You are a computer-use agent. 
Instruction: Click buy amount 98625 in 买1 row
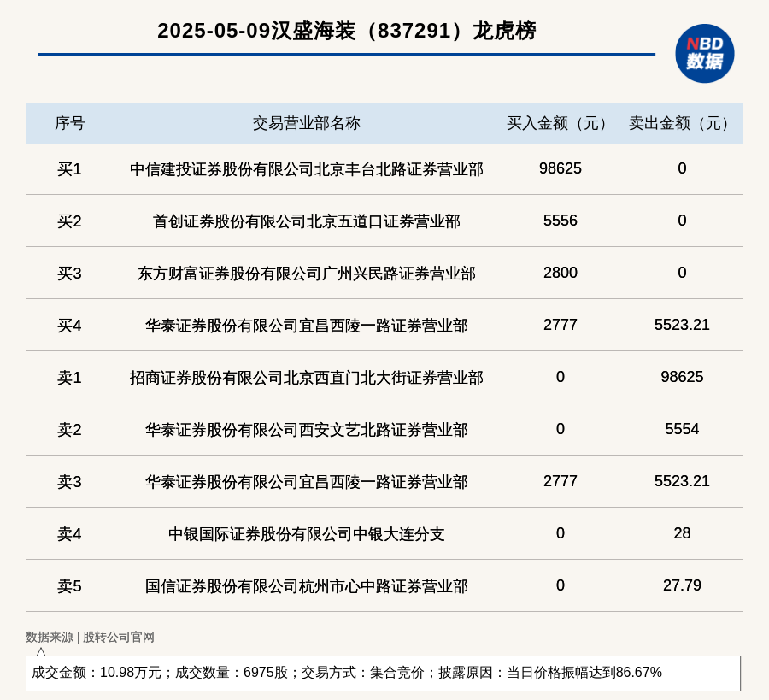tap(560, 168)
